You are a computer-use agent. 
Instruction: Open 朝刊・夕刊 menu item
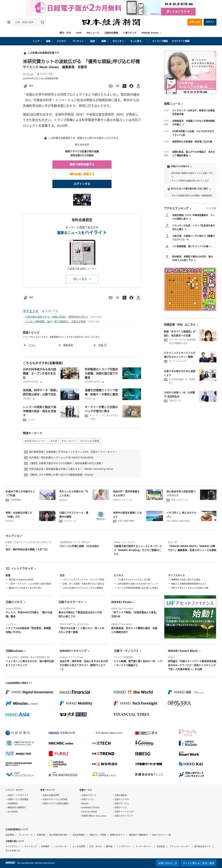[x=65, y=33]
